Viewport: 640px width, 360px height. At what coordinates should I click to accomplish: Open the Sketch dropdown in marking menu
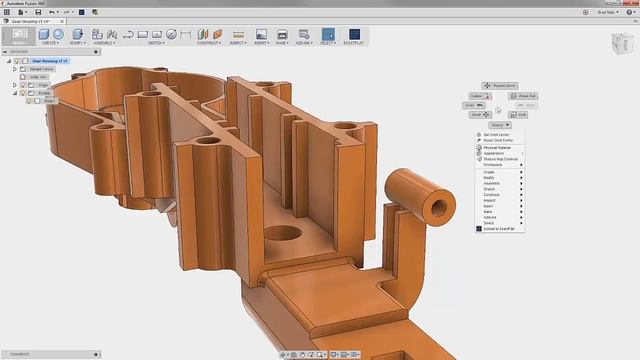(500, 125)
